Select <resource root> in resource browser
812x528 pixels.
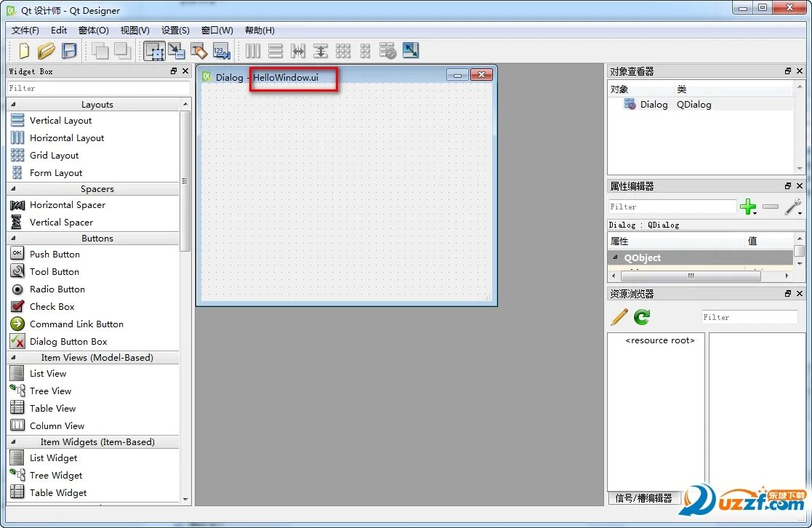click(660, 340)
